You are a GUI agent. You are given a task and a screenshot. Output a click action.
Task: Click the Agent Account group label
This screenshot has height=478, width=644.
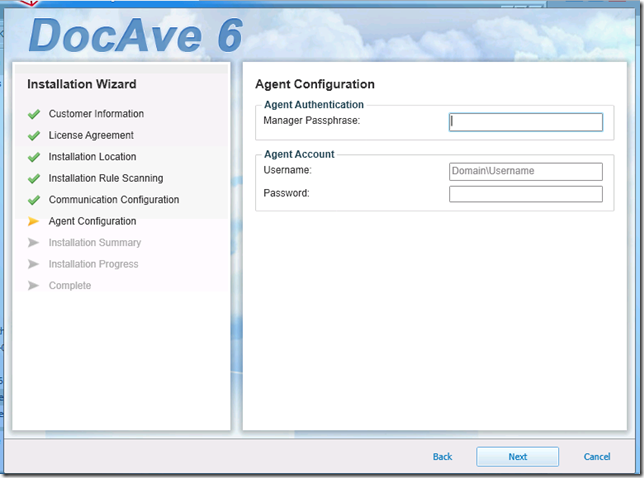point(299,154)
